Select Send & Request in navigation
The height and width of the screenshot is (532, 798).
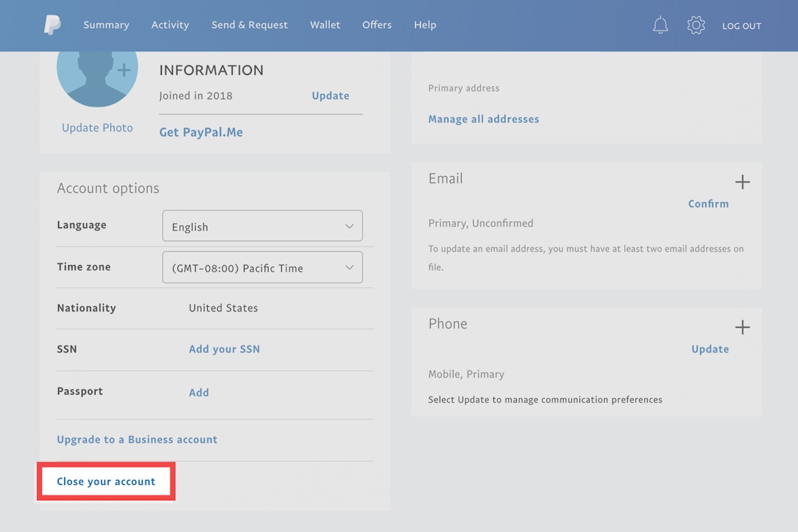pos(250,25)
